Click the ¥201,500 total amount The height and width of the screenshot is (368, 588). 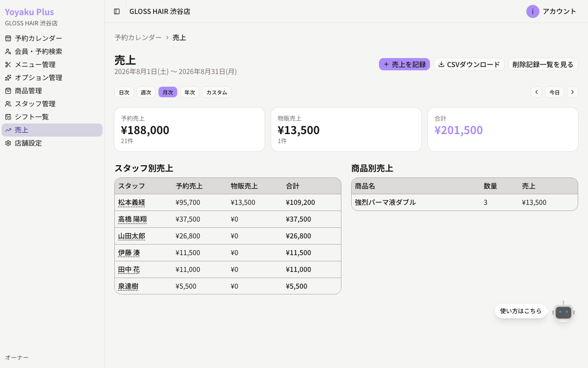pos(459,130)
